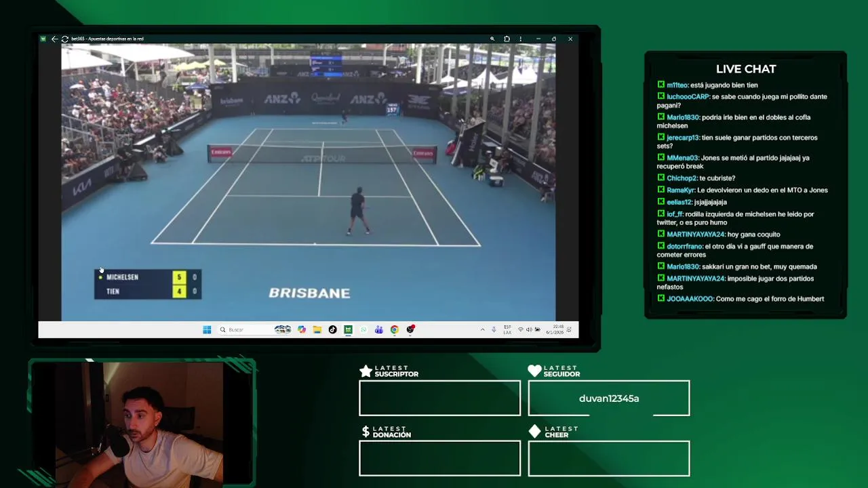Click the Latest Cheer diamond icon
The height and width of the screenshot is (488, 868).
(x=534, y=431)
